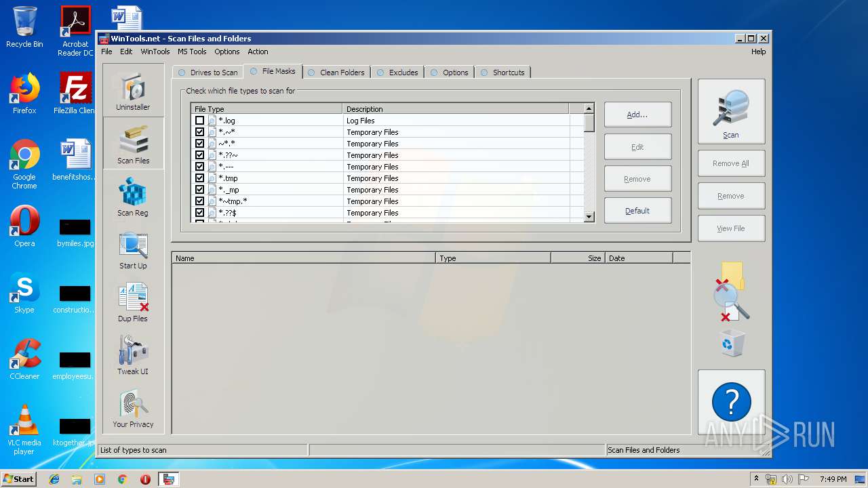The height and width of the screenshot is (488, 868).
Task: Uncheck the *.~* Temporary Files mask
Action: [x=199, y=132]
